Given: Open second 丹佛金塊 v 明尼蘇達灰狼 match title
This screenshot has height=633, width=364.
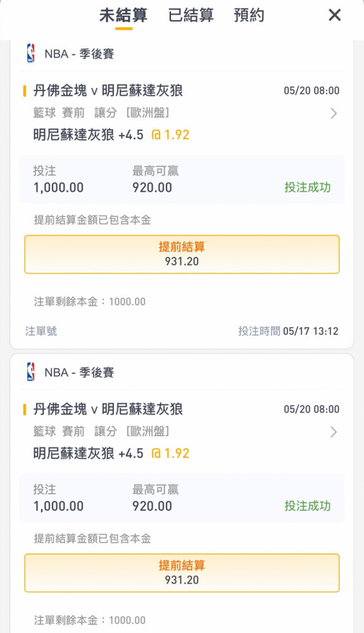Looking at the screenshot, I should [x=108, y=409].
